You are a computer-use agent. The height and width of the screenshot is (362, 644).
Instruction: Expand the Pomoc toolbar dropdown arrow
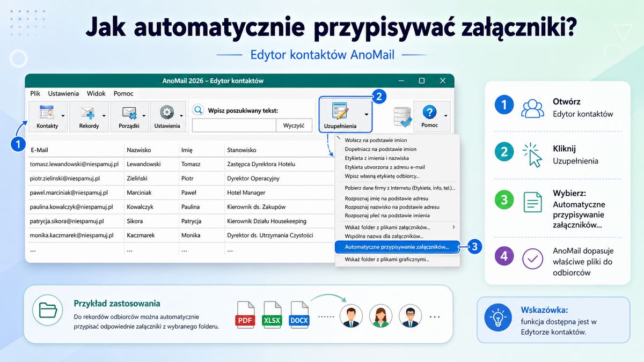tap(445, 115)
